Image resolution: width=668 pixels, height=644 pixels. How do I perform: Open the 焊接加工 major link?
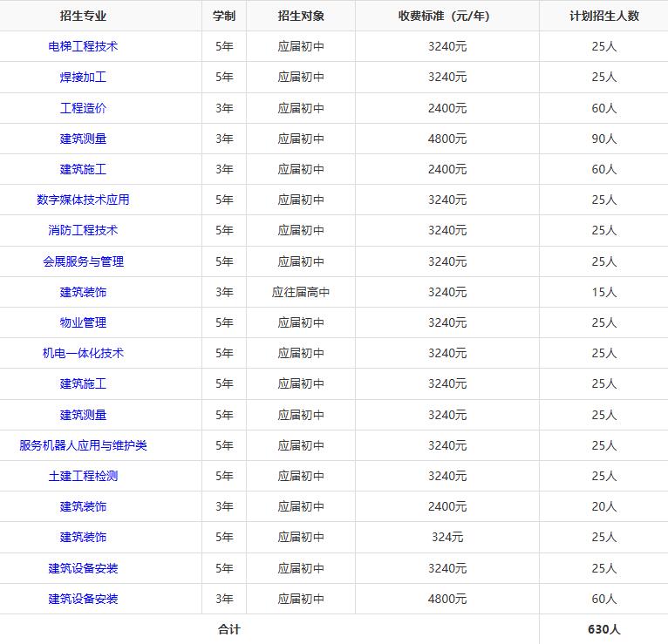point(83,77)
